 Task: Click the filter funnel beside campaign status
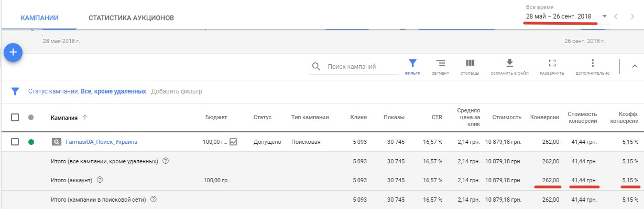(16, 91)
